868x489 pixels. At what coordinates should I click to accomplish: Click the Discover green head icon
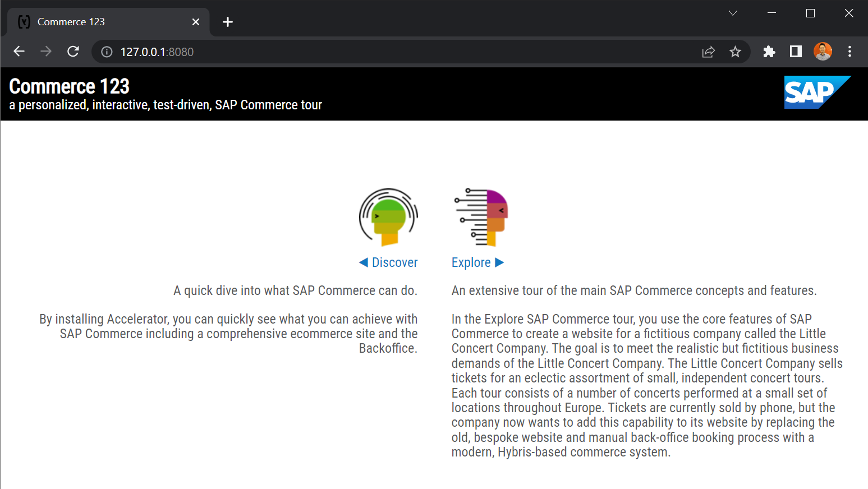pyautogui.click(x=388, y=217)
